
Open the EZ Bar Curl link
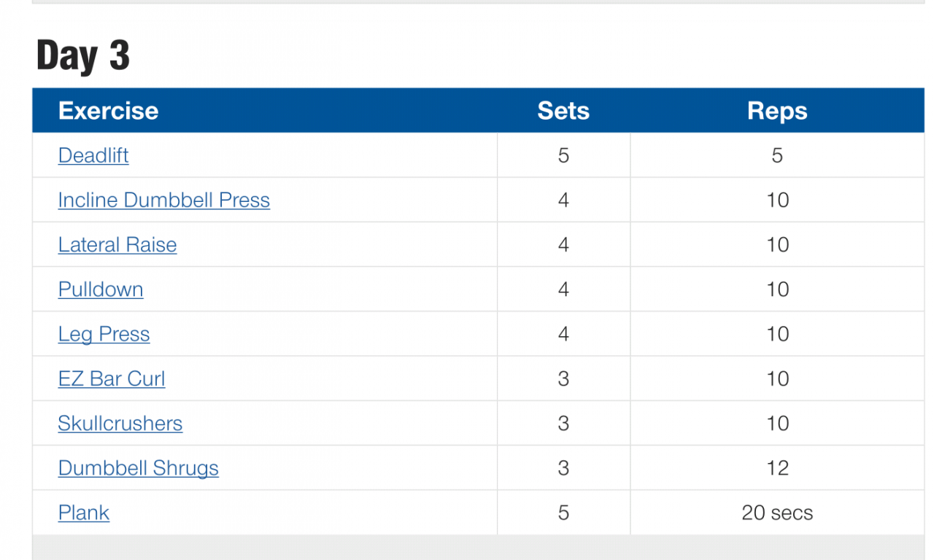pos(112,378)
